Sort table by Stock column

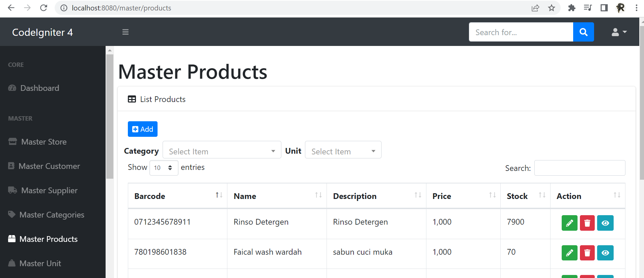[525, 196]
